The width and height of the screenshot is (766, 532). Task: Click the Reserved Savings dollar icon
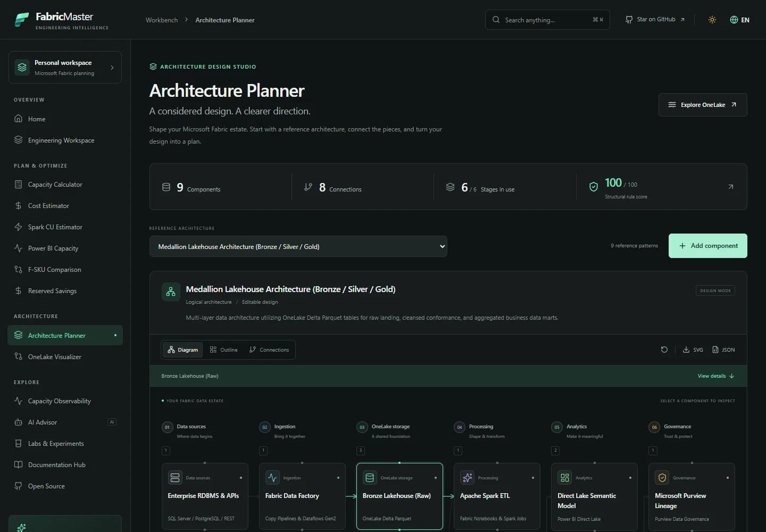tap(19, 290)
